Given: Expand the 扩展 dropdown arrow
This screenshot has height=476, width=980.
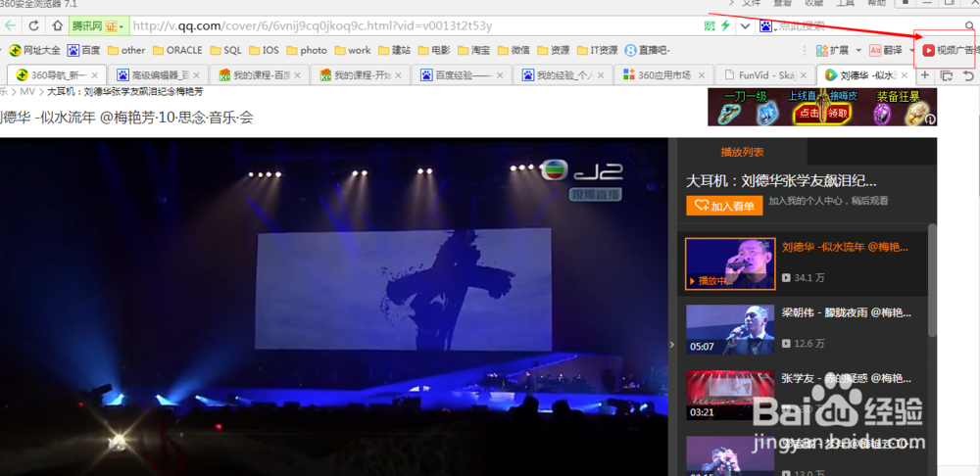Looking at the screenshot, I should (858, 50).
